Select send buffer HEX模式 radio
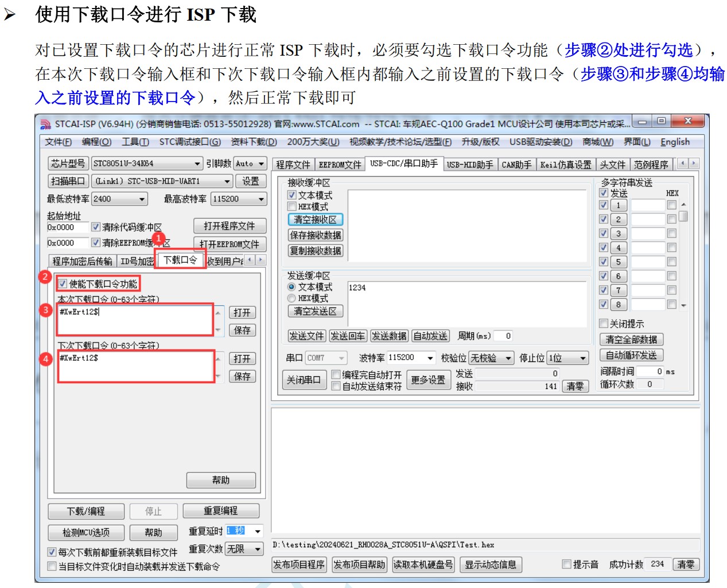Viewport: 727px width, 588px height. [291, 298]
